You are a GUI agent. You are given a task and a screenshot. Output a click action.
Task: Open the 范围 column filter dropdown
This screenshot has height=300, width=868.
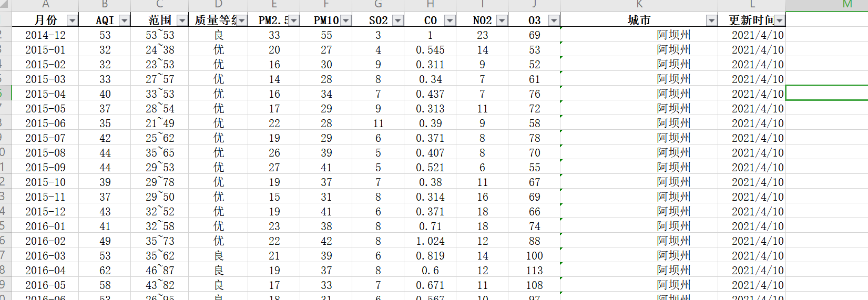tap(182, 20)
